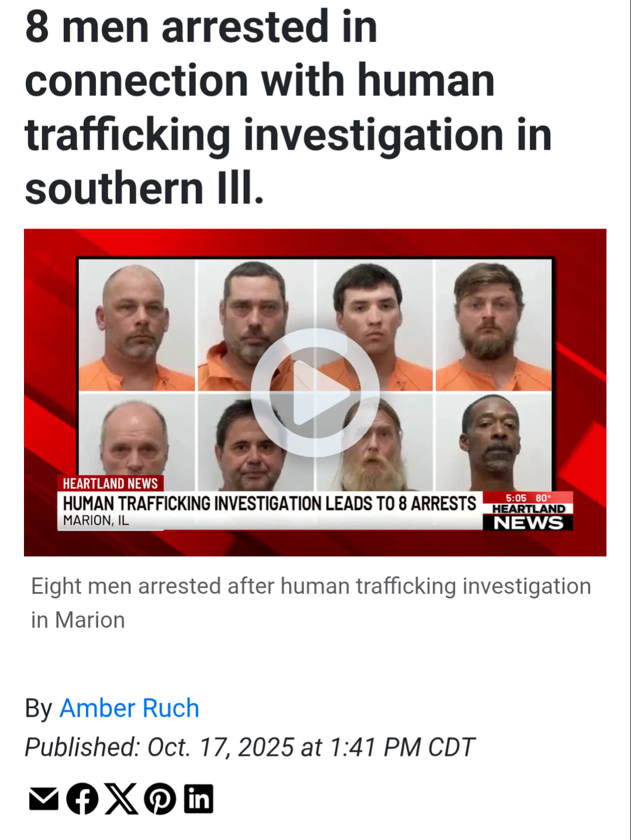Click the 5:05 80° time and temperature display
The image size is (631, 840).
tap(528, 498)
